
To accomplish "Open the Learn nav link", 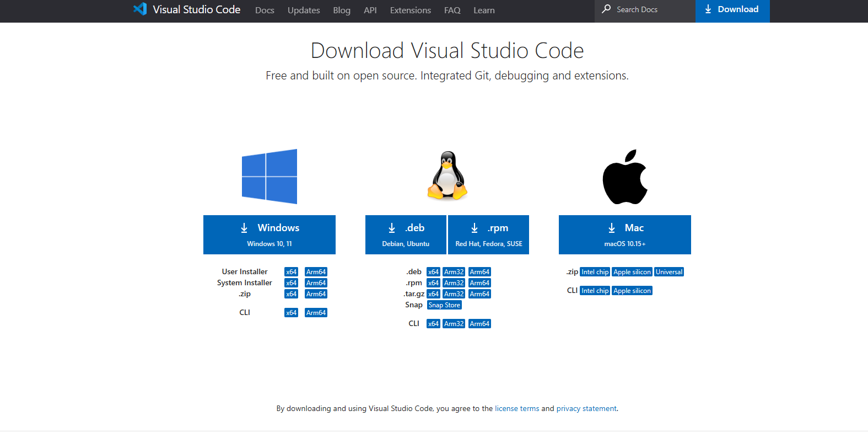I will point(484,10).
